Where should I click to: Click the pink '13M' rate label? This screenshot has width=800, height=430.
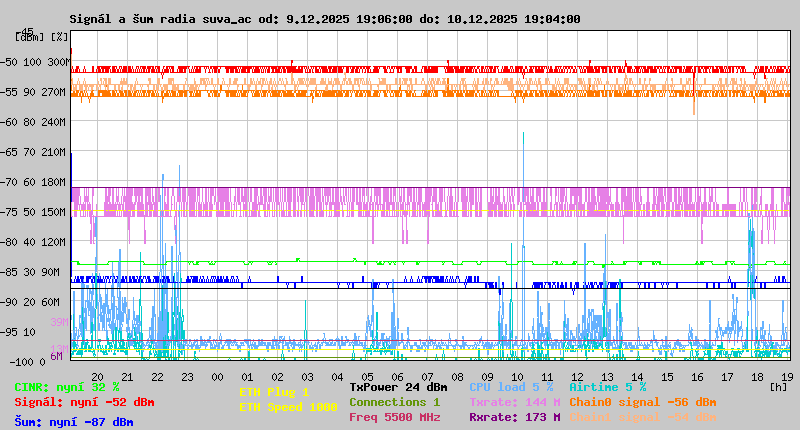(x=59, y=349)
